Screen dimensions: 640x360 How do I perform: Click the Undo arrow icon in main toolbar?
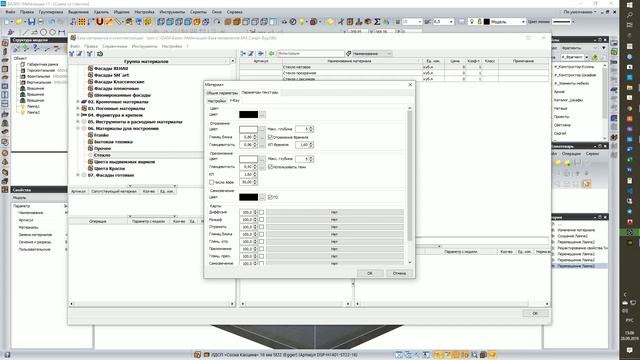point(52,22)
